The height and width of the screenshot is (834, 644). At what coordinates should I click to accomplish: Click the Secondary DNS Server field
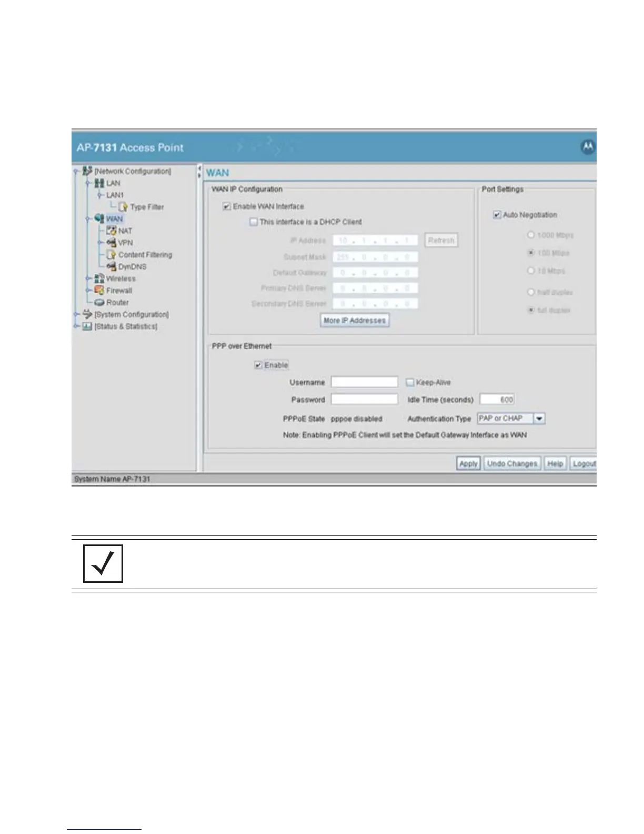tap(375, 304)
